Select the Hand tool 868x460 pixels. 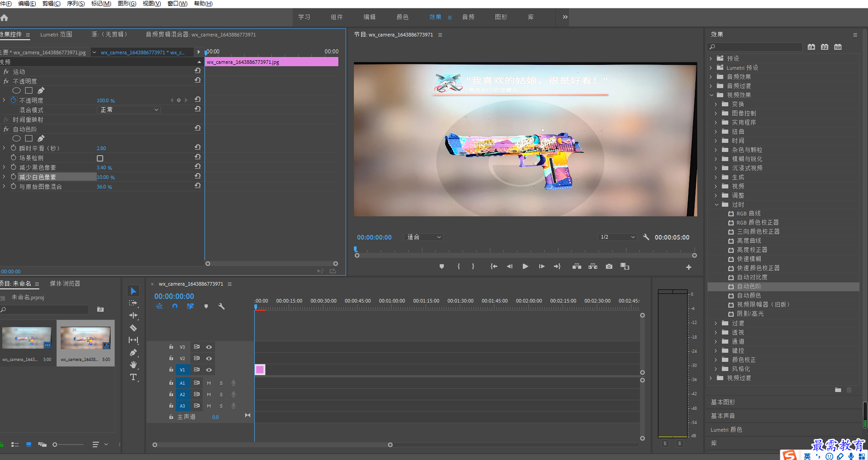tap(133, 365)
